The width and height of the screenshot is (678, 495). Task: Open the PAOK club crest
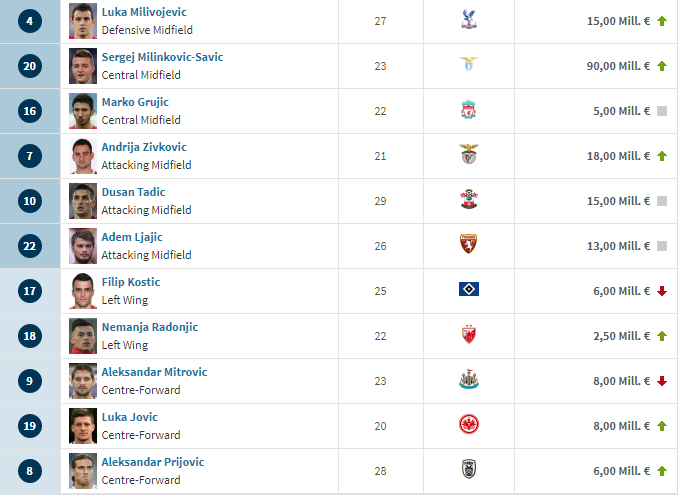[469, 469]
